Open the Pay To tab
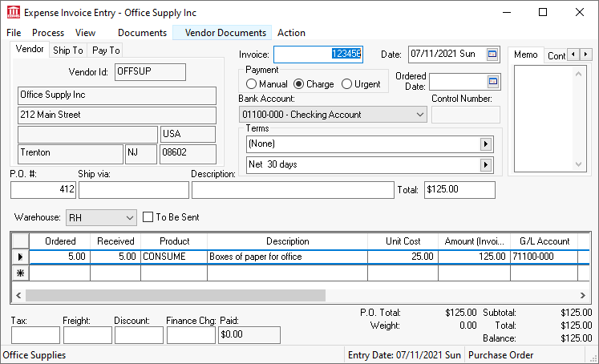Viewport: 599px width, 364px height. coord(106,50)
